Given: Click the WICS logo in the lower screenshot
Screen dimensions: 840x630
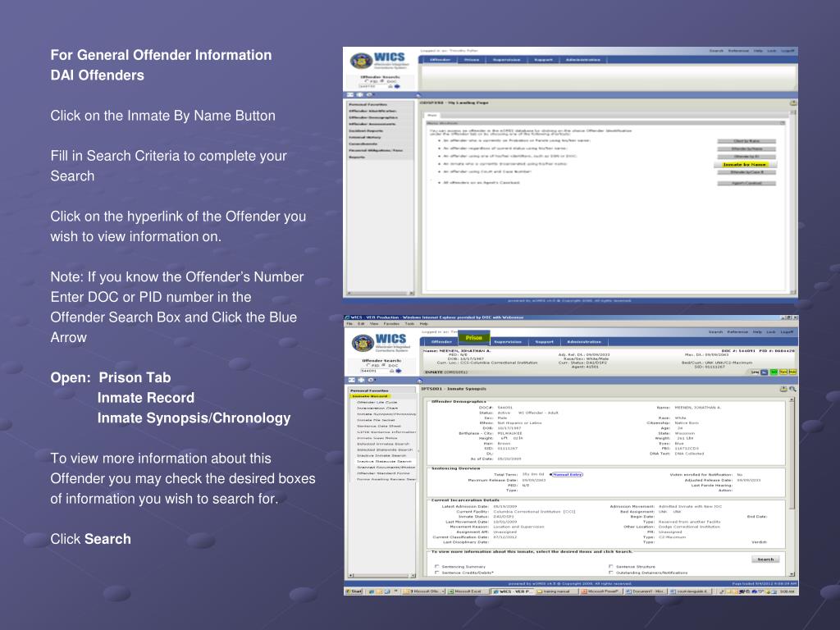Looking at the screenshot, I should tap(381, 342).
